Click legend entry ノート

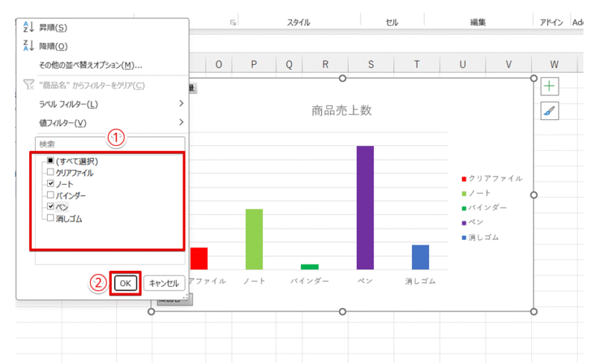[476, 194]
